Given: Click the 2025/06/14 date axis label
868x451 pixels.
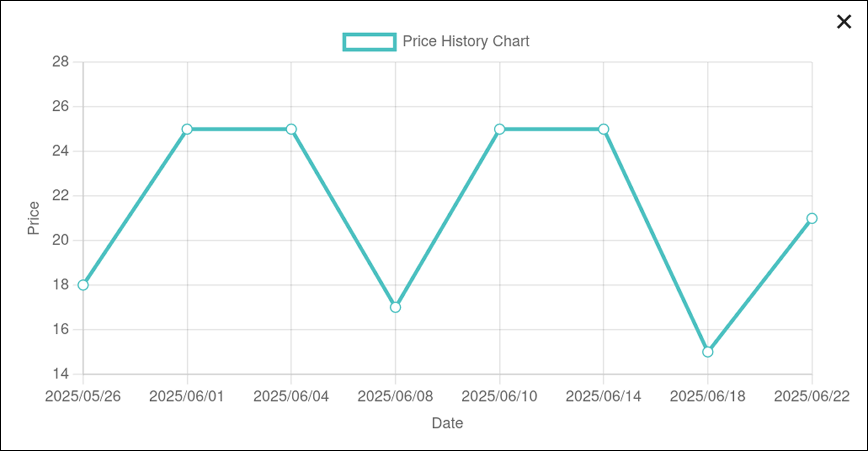Looking at the screenshot, I should (x=603, y=396).
